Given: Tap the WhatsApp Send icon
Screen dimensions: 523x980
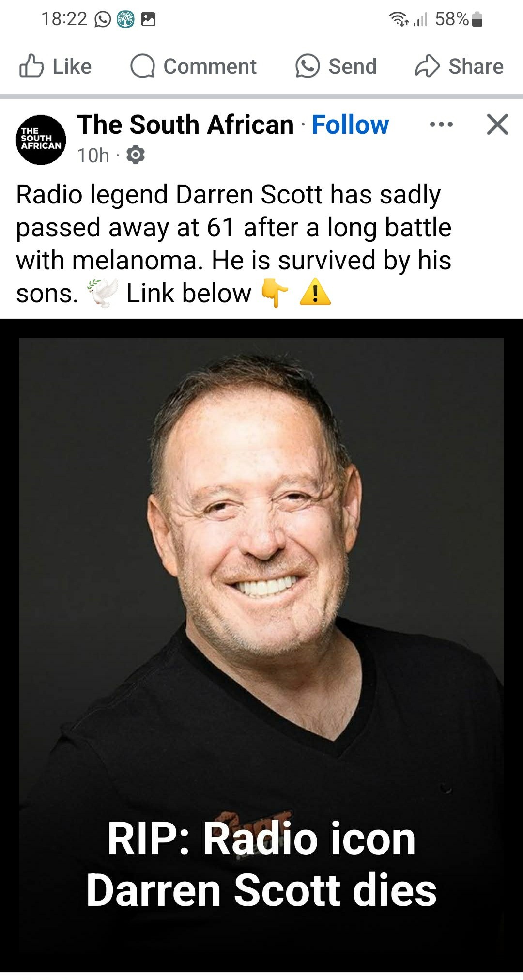Looking at the screenshot, I should (x=308, y=66).
